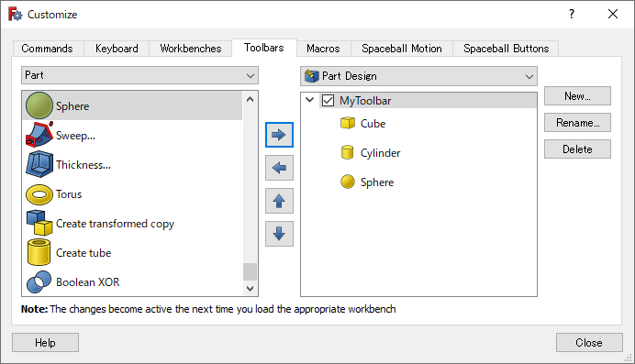Click the command list scrollbar thumb
The width and height of the screenshot is (635, 364).
point(250,271)
